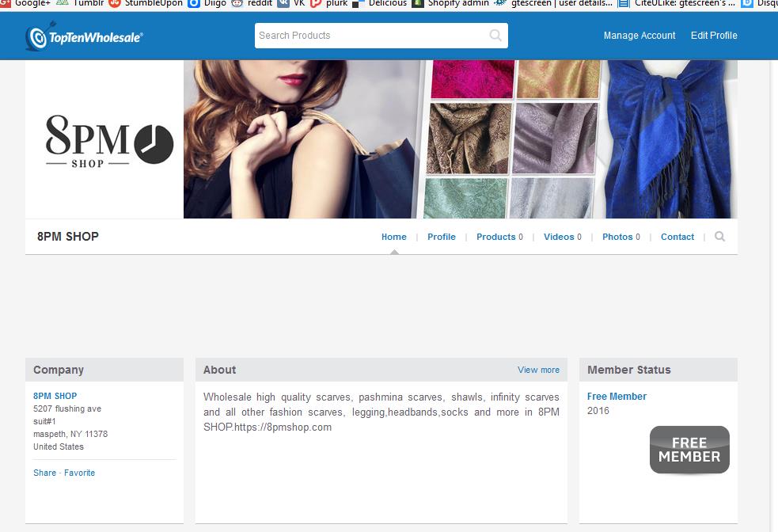Switch to the Photos tab

pos(621,237)
